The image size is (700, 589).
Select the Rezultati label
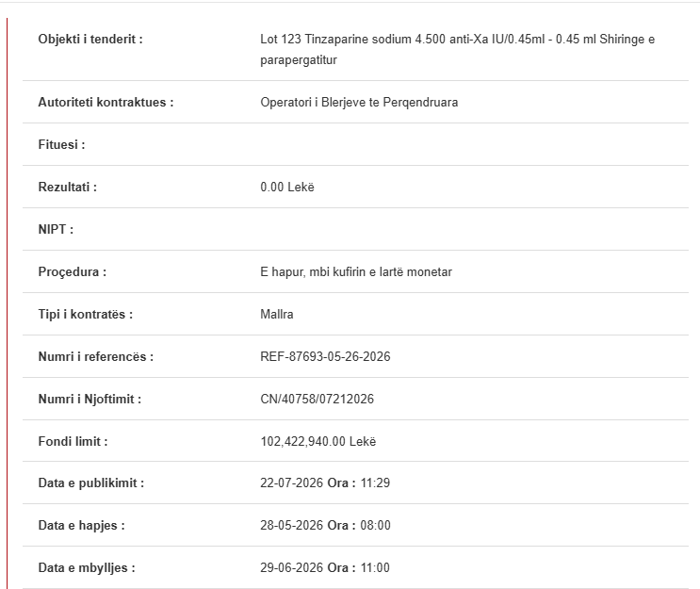click(68, 188)
